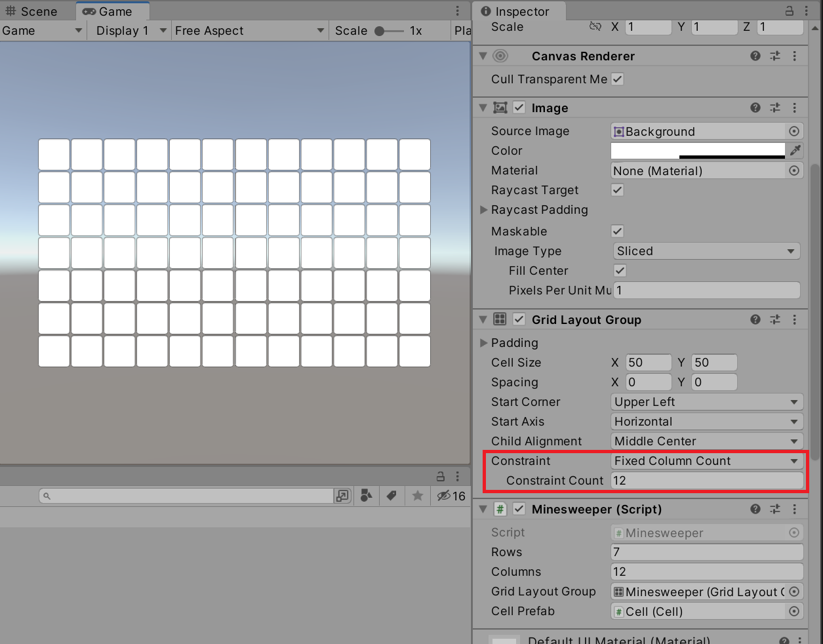Uncheck the Raycast Target checkbox
The image size is (823, 644).
(617, 190)
